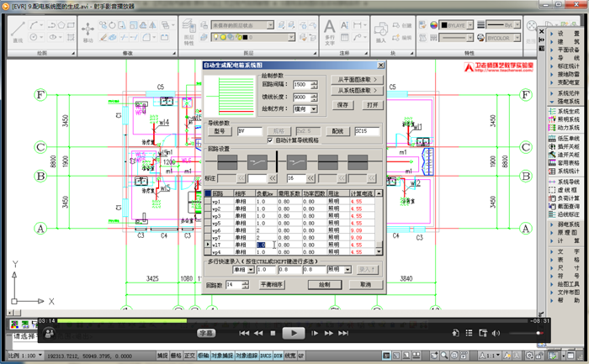Toggle 对象追踪 object tracking in status bar
The width and height of the screenshot is (589, 364).
point(247,356)
